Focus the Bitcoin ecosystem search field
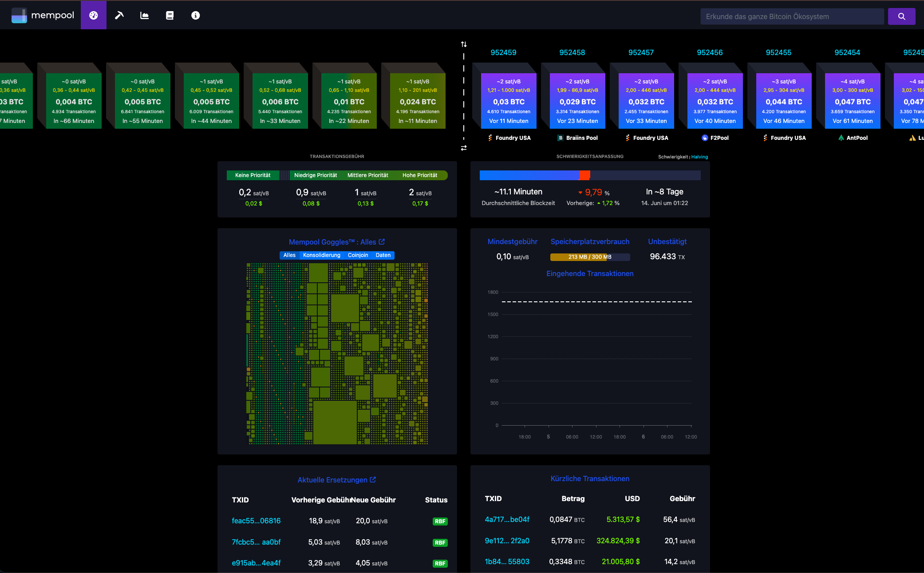 point(792,16)
